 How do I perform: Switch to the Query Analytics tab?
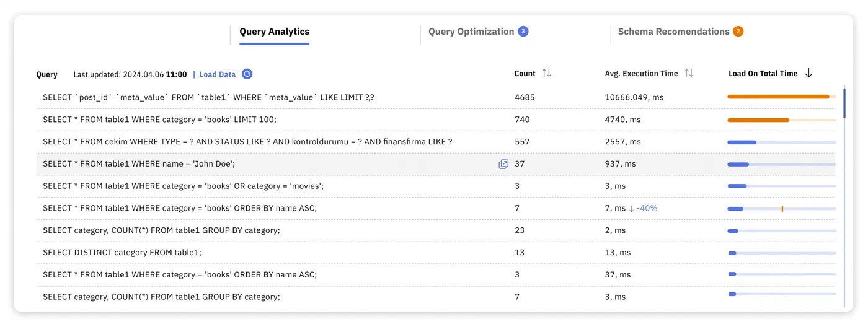coord(274,32)
